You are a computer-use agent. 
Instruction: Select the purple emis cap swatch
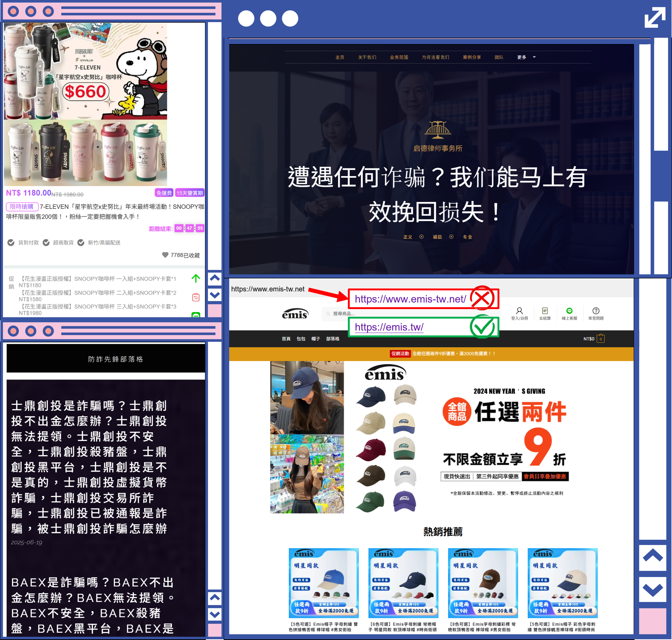(404, 501)
